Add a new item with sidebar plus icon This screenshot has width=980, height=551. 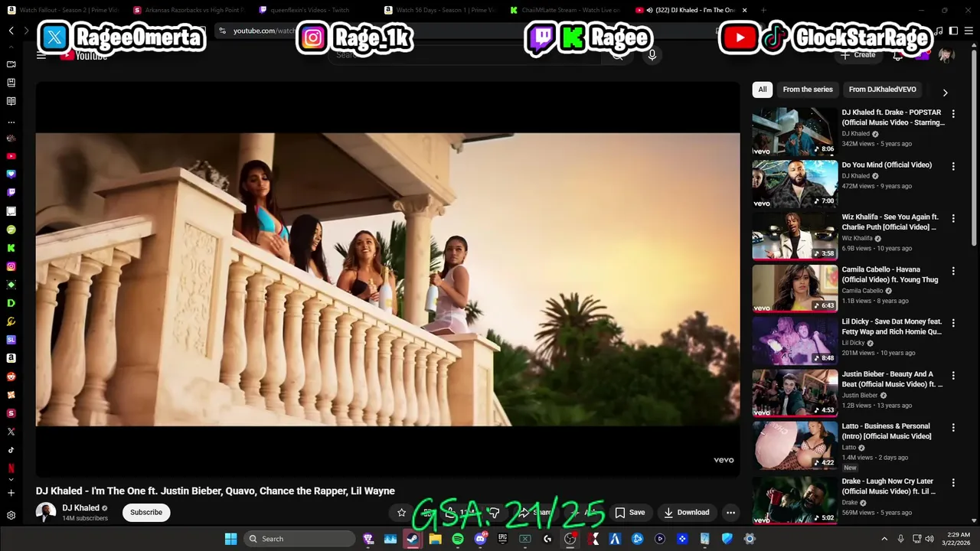point(11,493)
